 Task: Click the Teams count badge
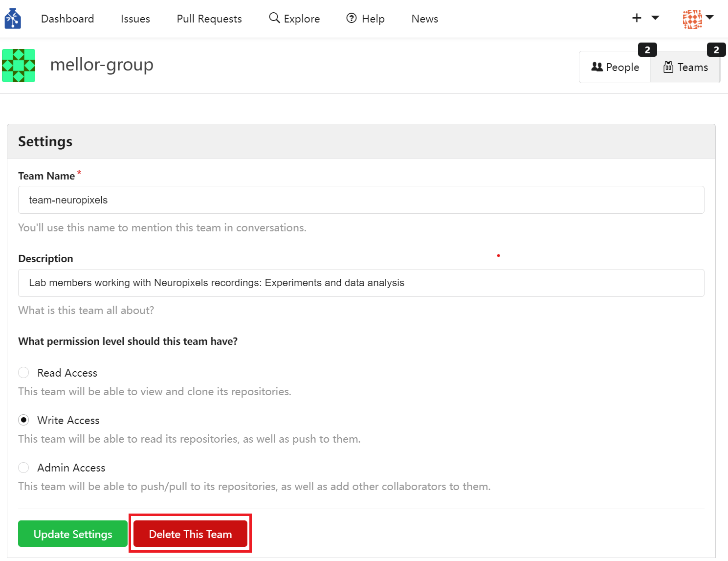click(716, 50)
